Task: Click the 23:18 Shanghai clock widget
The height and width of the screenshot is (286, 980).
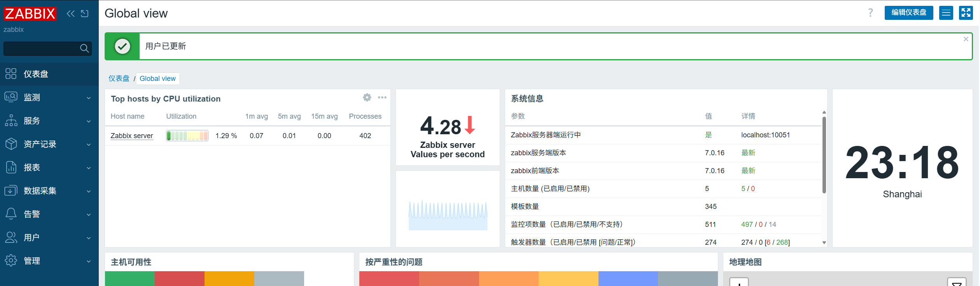Action: tap(902, 168)
